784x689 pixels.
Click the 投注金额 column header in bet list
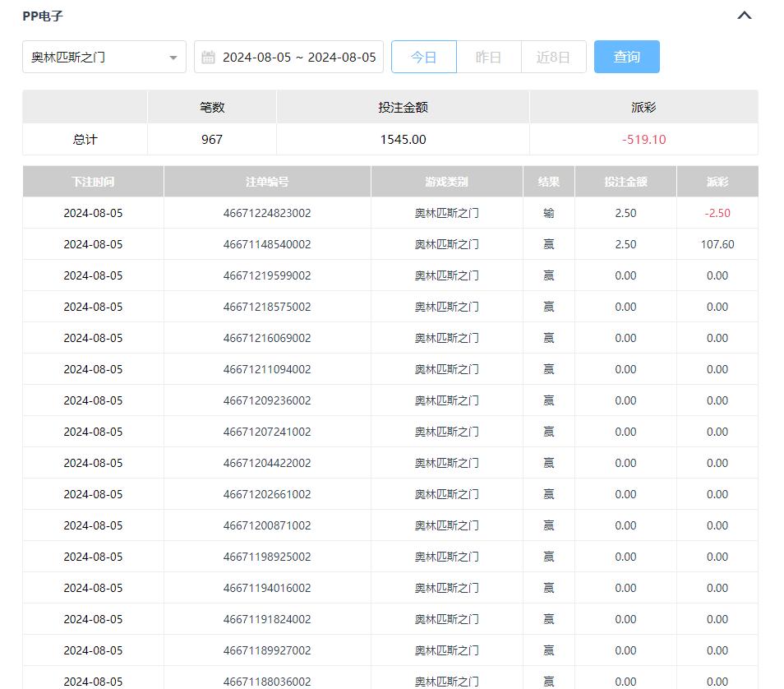pos(625,182)
